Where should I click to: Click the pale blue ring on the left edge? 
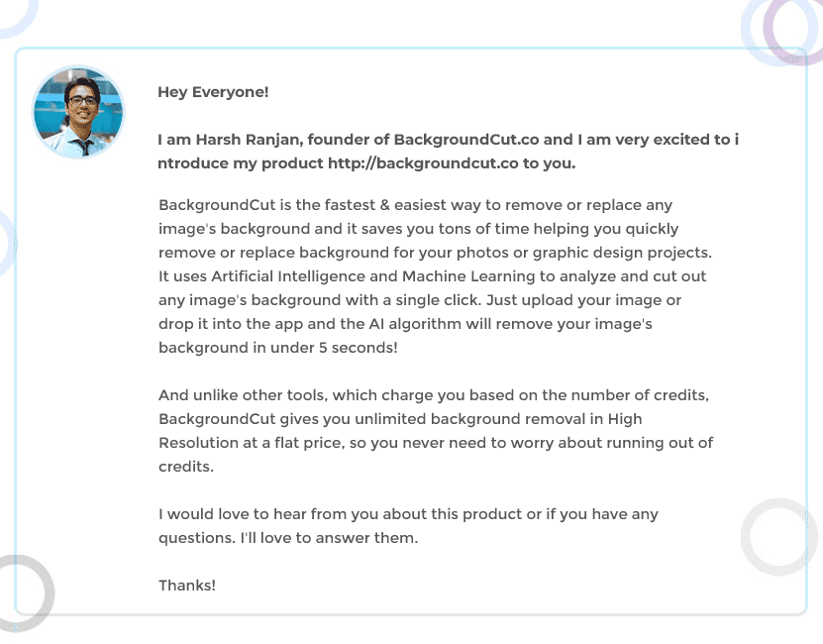coord(8,243)
